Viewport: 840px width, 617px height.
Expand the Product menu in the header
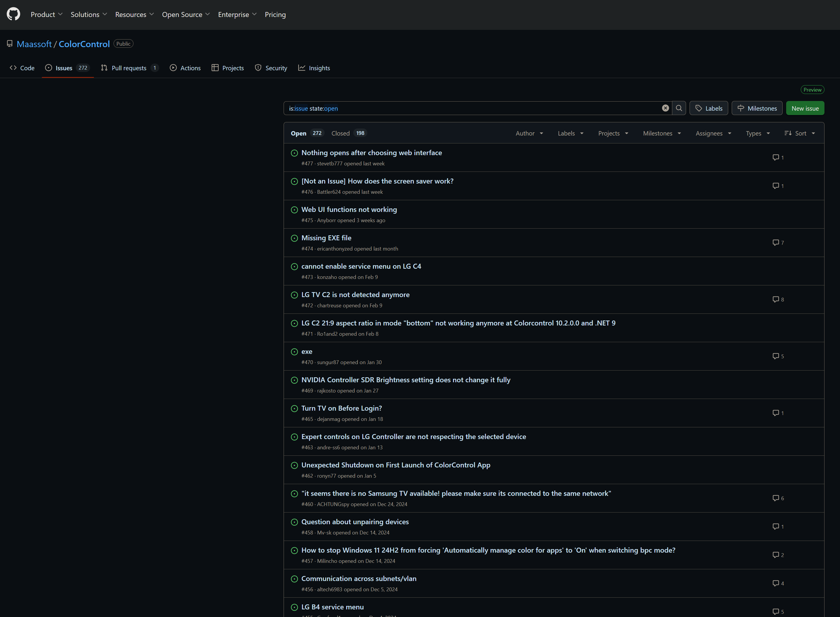[46, 15]
